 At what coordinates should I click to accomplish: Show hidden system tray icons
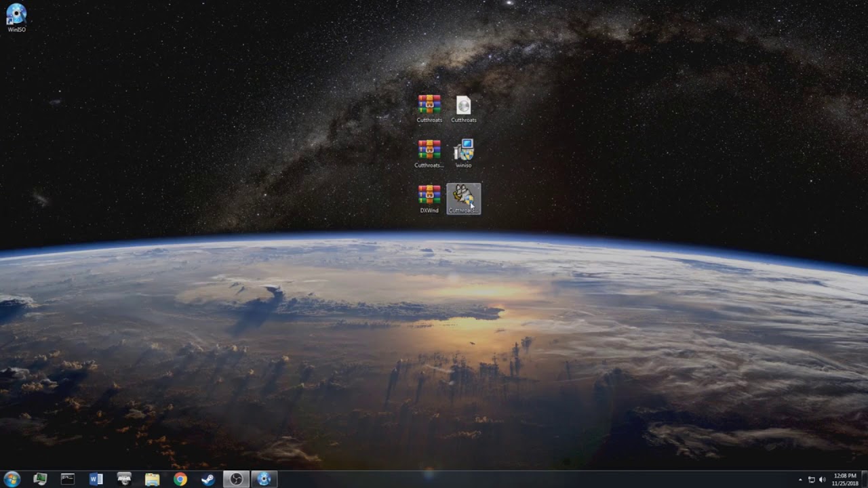(800, 480)
